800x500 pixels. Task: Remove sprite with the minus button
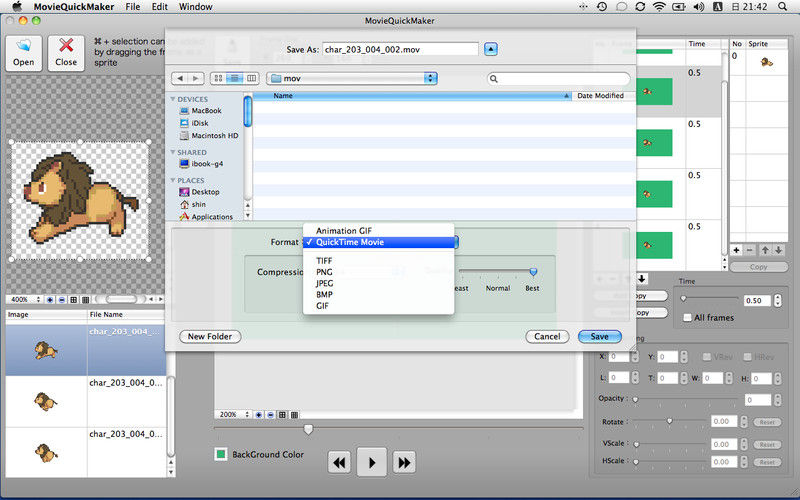coord(750,250)
